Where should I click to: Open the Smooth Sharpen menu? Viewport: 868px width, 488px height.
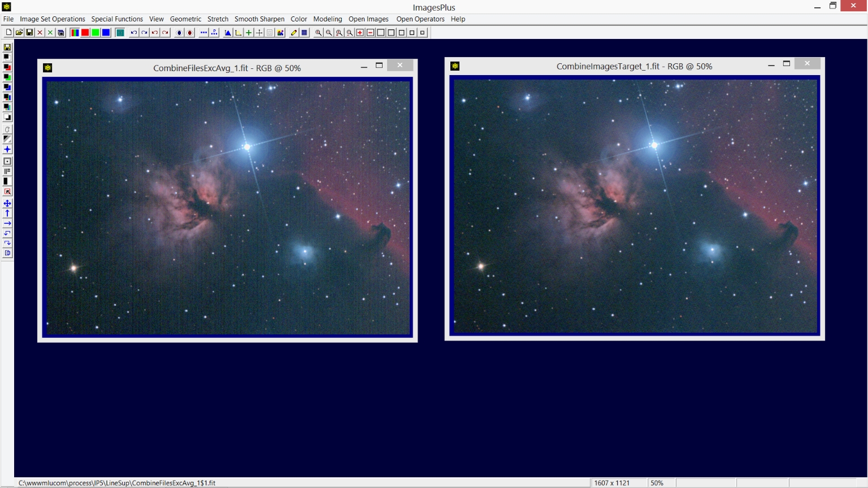[259, 19]
